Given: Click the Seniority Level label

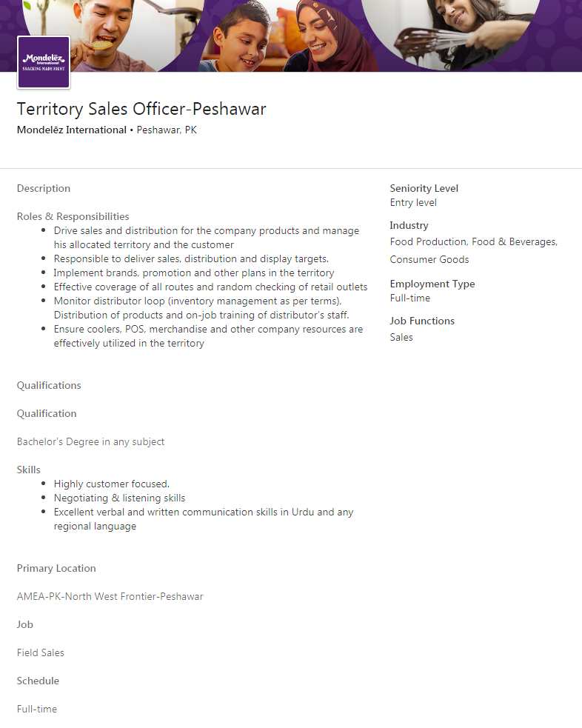Looking at the screenshot, I should [424, 189].
